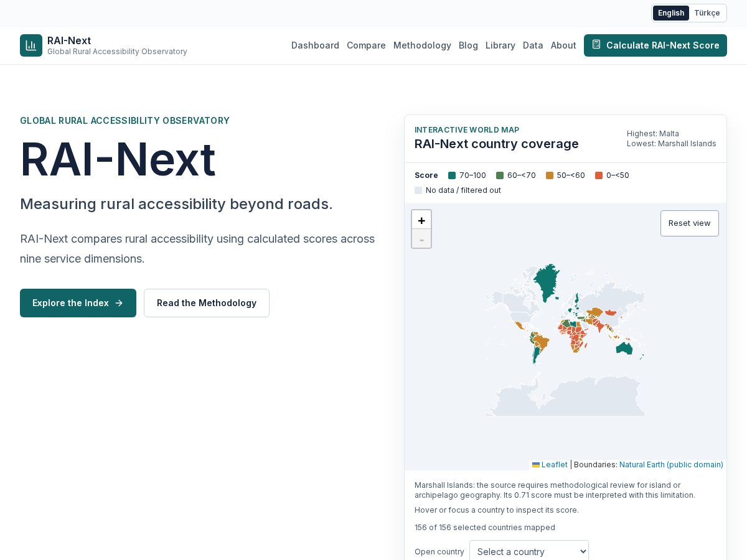The height and width of the screenshot is (560, 747).
Task: Open the Dashboard nav item
Action: pos(315,45)
